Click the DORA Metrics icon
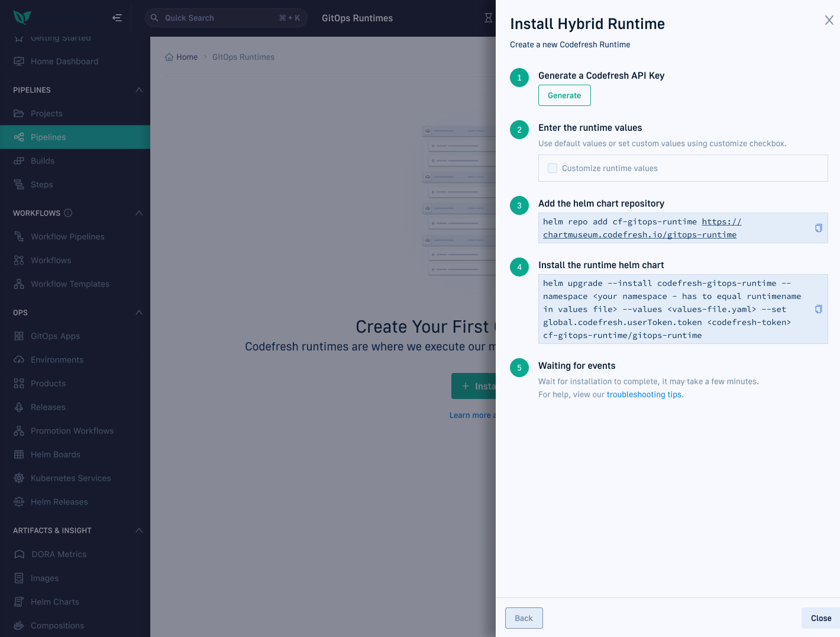This screenshot has height=637, width=840. point(20,554)
